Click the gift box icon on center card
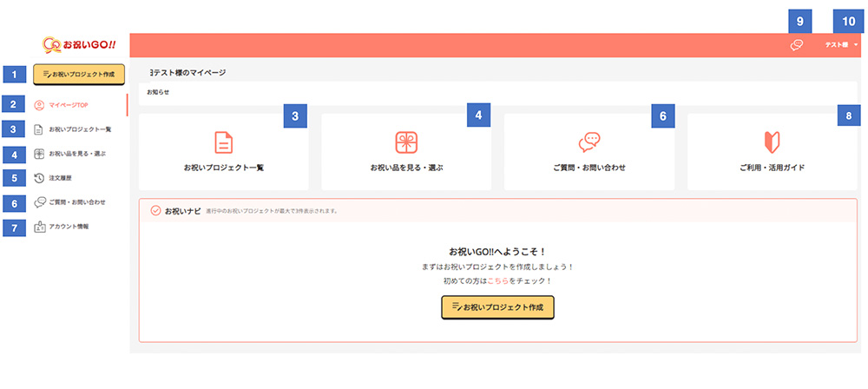The width and height of the screenshot is (868, 389). [x=406, y=142]
